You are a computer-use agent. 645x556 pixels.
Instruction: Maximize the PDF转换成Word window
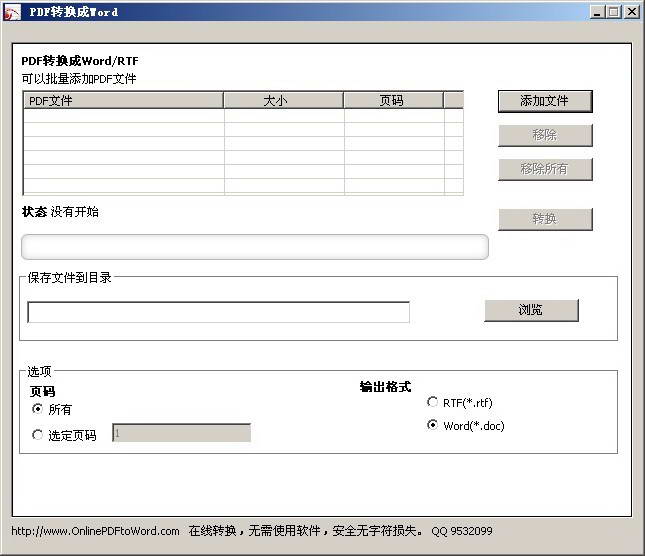614,12
